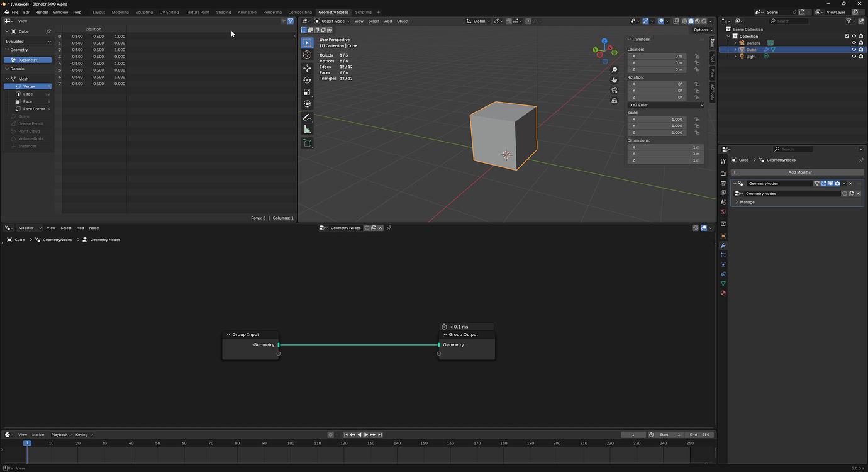Expand the Manage panel in modifier
This screenshot has height=472, width=868.
[x=747, y=202]
